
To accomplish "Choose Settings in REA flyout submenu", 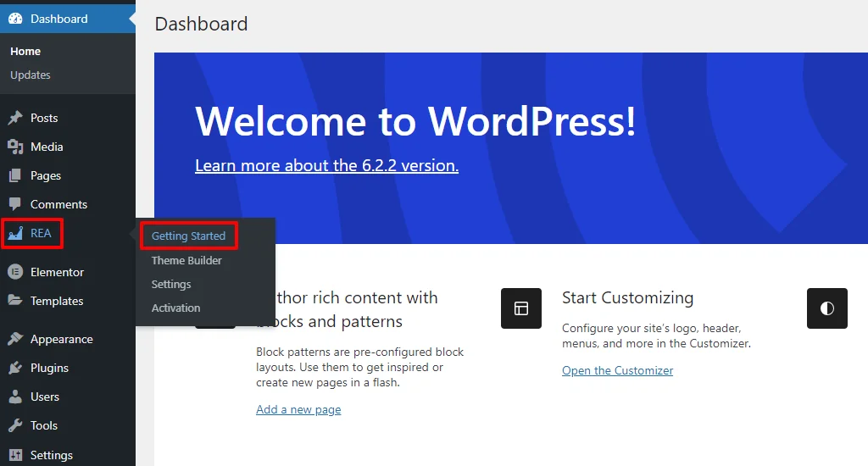I will pos(171,284).
